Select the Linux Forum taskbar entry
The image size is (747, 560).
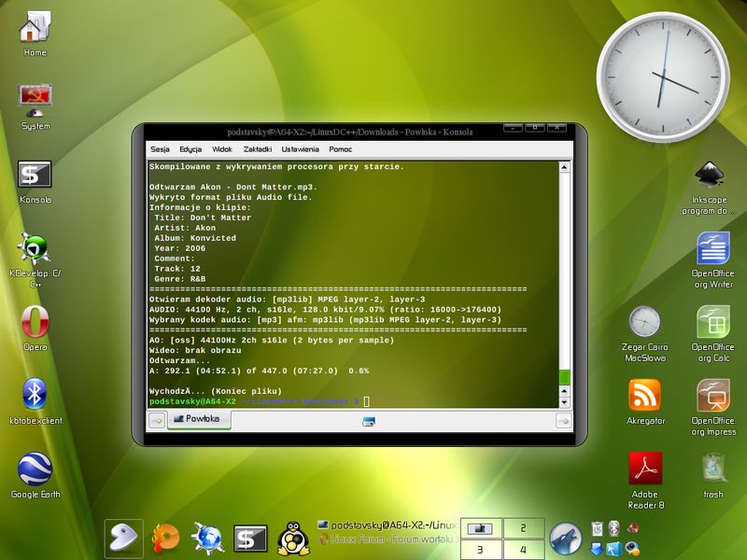pos(387,539)
